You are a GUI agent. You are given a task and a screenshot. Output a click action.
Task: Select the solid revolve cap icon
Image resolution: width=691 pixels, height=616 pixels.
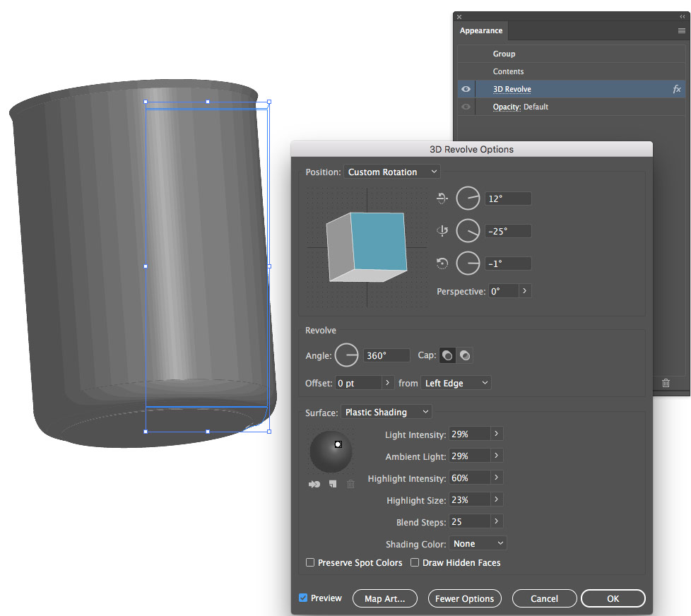(x=447, y=356)
